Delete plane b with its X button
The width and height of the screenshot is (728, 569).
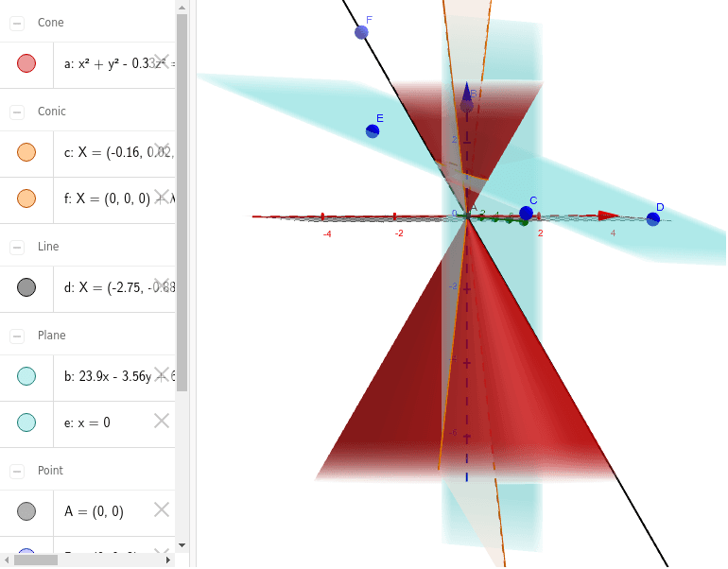click(x=162, y=374)
